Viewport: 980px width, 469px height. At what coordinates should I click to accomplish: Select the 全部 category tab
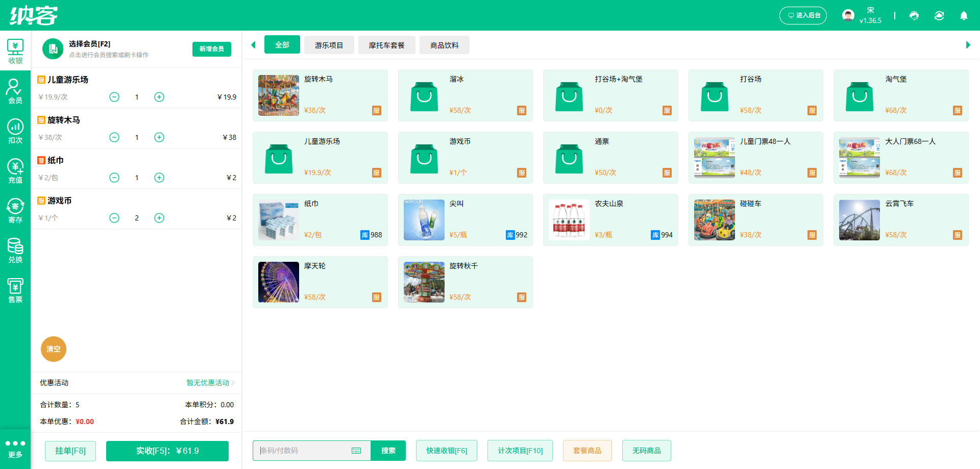coord(282,45)
